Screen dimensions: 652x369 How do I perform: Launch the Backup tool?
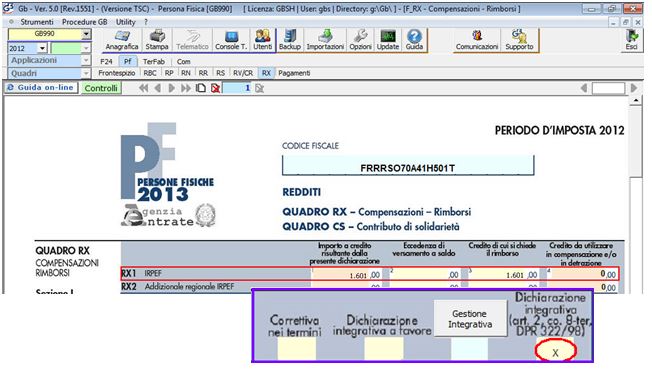click(x=290, y=40)
